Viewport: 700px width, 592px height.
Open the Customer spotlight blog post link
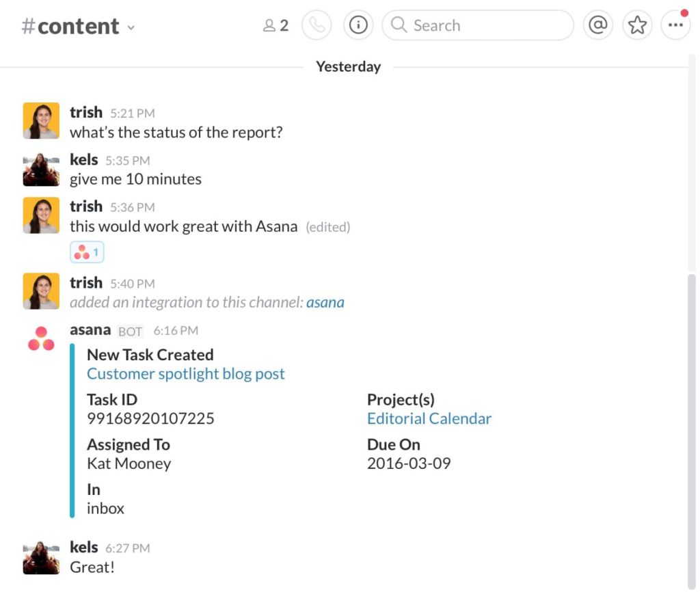coord(185,374)
